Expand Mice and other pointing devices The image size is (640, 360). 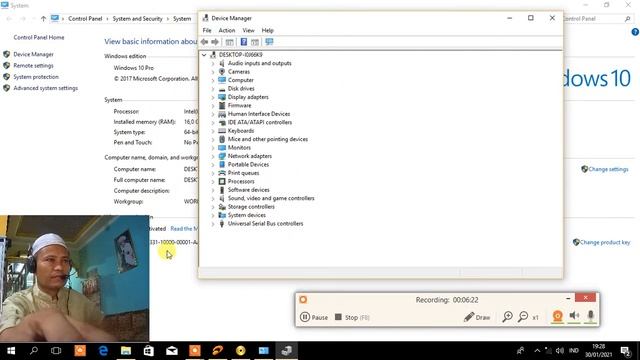click(x=213, y=139)
